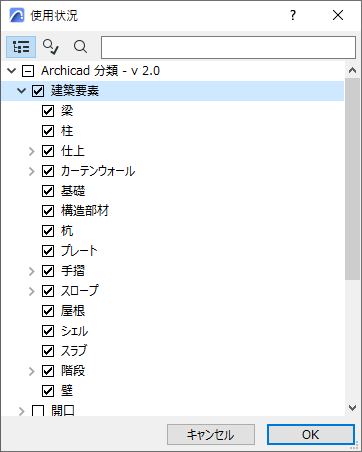Uncheck the 仕上 checkbox
Screen dimensions: 362x452
(x=48, y=151)
